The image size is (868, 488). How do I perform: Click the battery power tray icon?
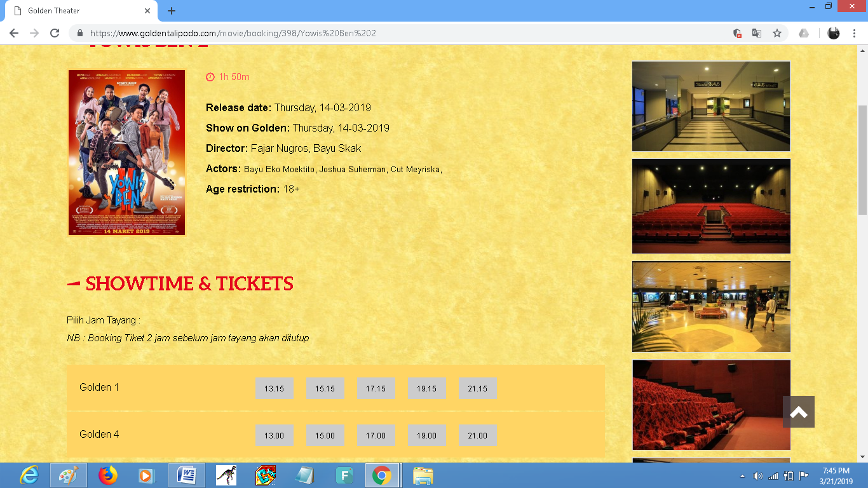pyautogui.click(x=789, y=476)
